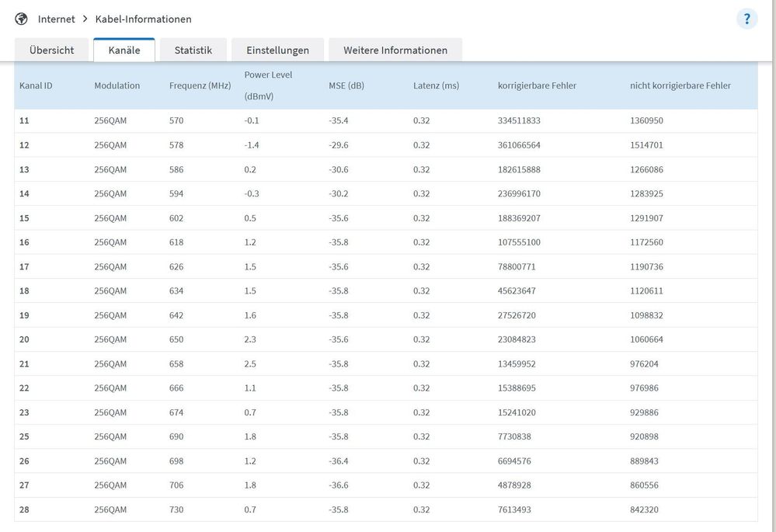Screen dimensions: 776x532
Task: Click the 361066564 error value for channel 12
Action: [519, 145]
